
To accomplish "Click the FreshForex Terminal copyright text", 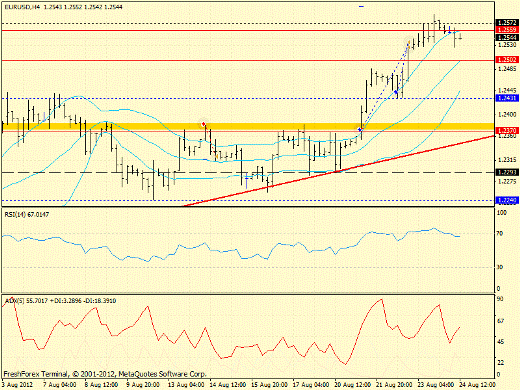I will 105,374.
